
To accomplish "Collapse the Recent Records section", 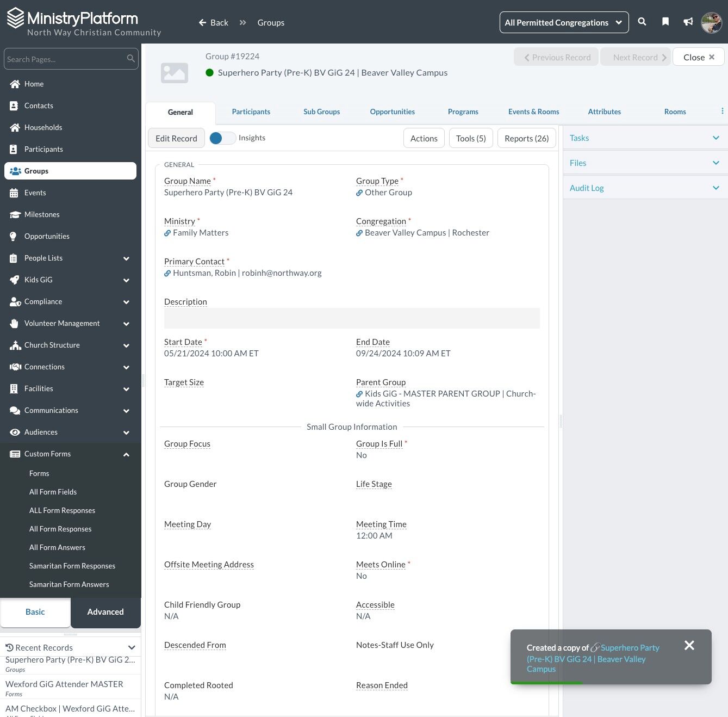I will (131, 647).
